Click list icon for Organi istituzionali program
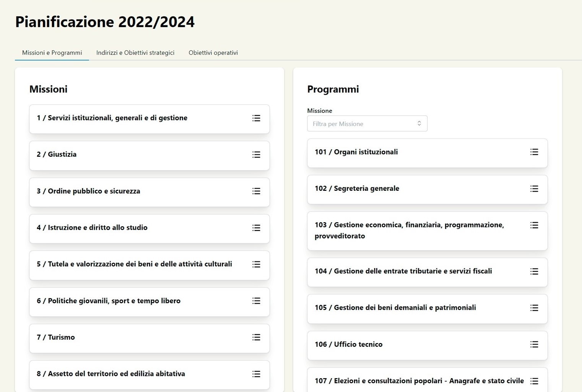This screenshot has height=392, width=582. pyautogui.click(x=534, y=152)
